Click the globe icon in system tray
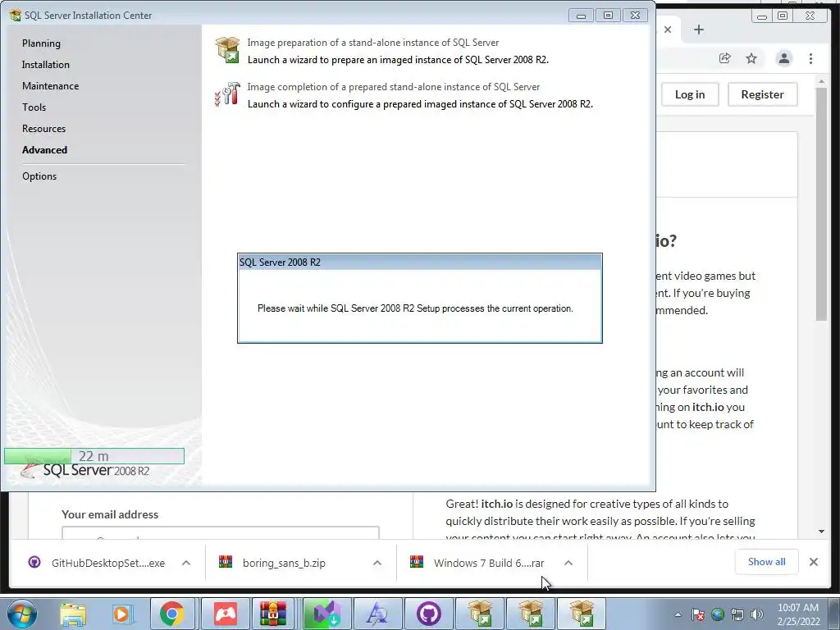Screen dimensions: 840x630 (x=718, y=614)
